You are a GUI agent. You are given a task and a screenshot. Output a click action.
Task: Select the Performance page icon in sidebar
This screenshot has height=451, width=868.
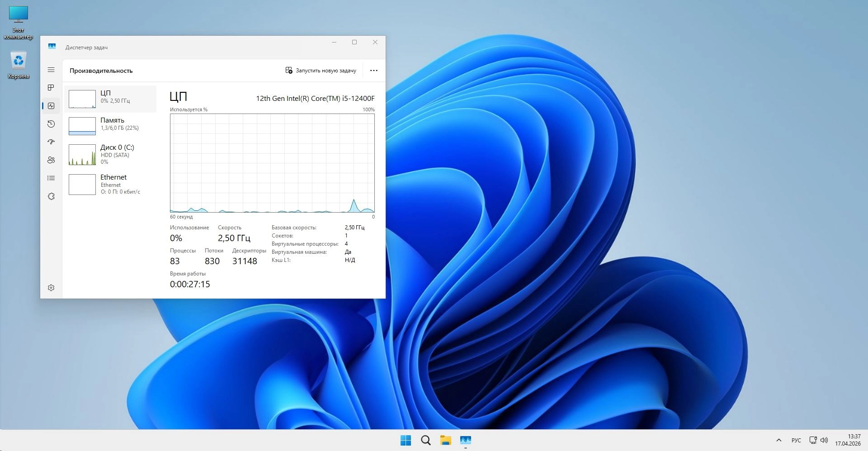tap(51, 106)
